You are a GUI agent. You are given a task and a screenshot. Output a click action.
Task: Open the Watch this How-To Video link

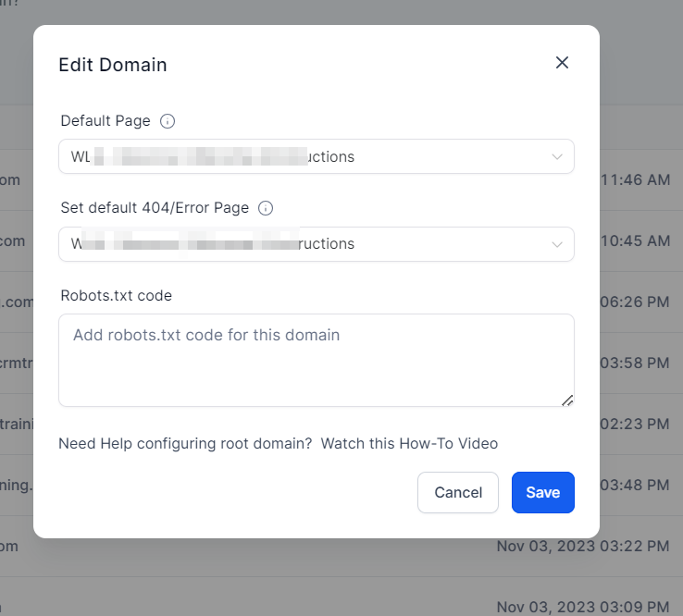coord(409,443)
